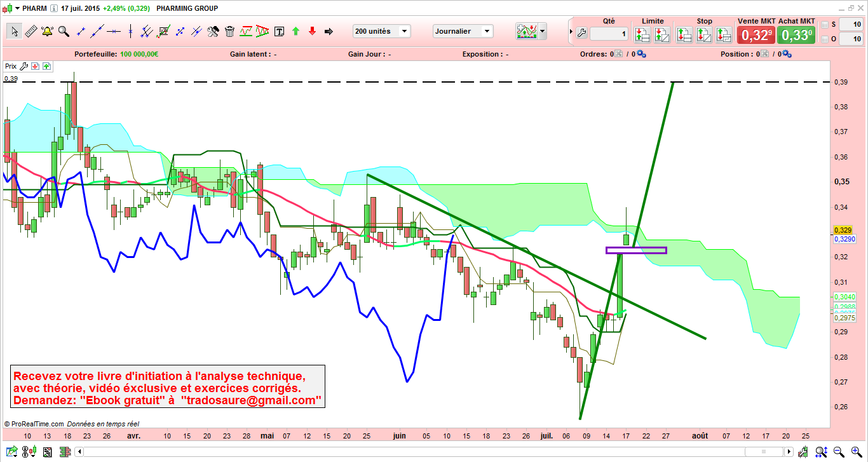Click the gear icon next to Ordres
The width and height of the screenshot is (868, 462).
[641, 54]
